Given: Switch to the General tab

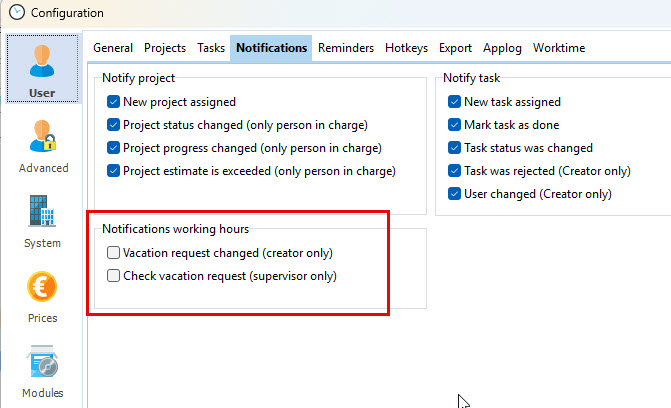Looking at the screenshot, I should tap(113, 48).
